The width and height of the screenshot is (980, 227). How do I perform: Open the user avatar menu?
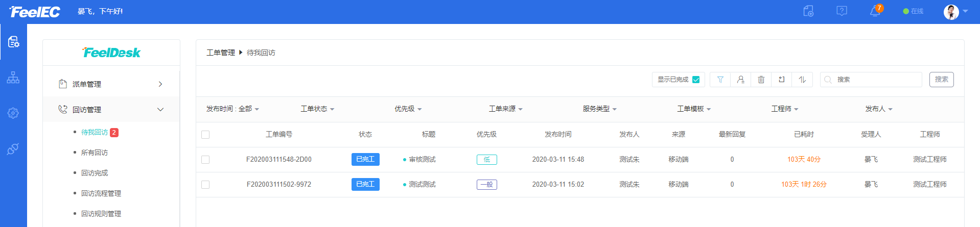coord(951,12)
